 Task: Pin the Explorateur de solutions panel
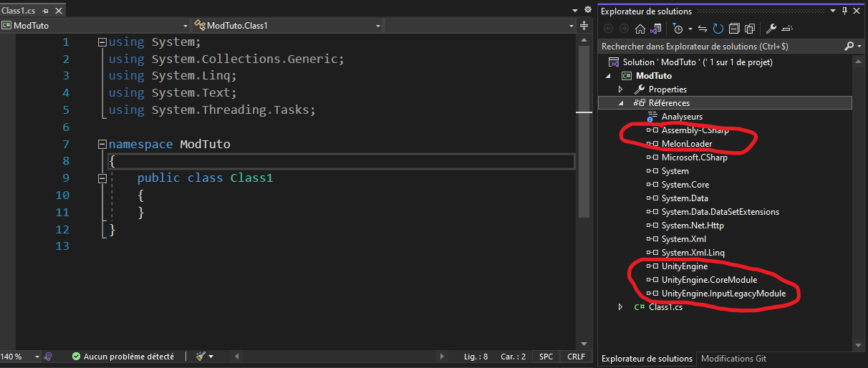tap(845, 11)
